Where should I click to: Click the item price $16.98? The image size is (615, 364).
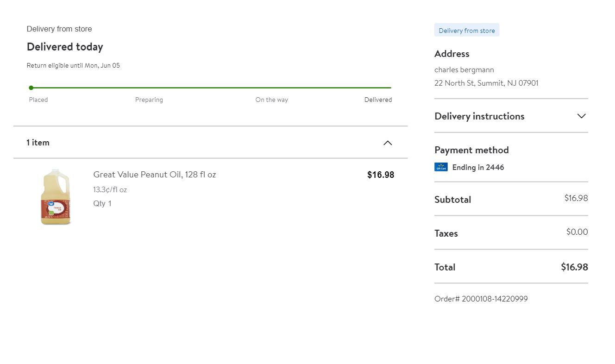pyautogui.click(x=380, y=175)
